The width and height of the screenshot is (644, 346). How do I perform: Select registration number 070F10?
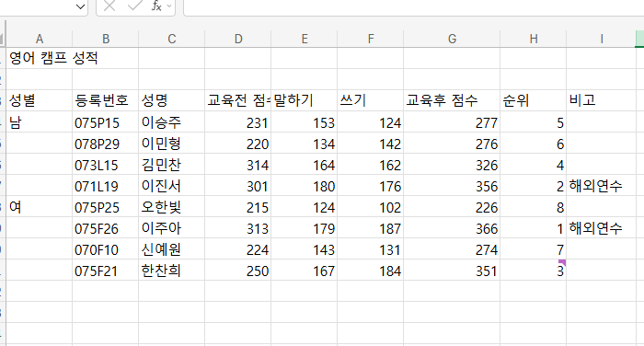tap(106, 249)
